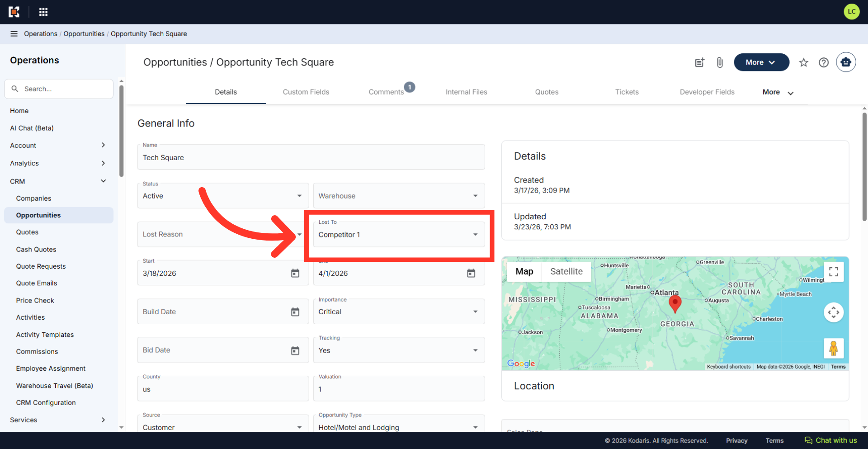Click the County input field
Image resolution: width=868 pixels, height=449 pixels.
[223, 389]
